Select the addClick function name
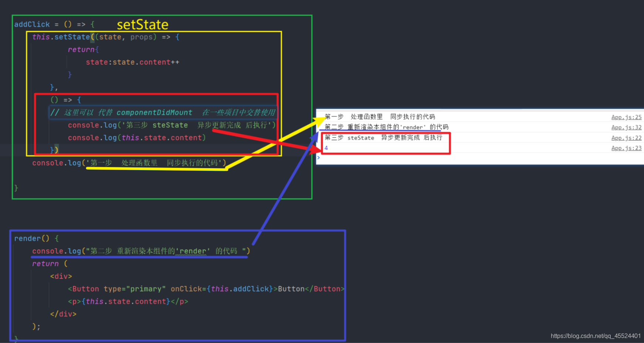 pyautogui.click(x=32, y=24)
